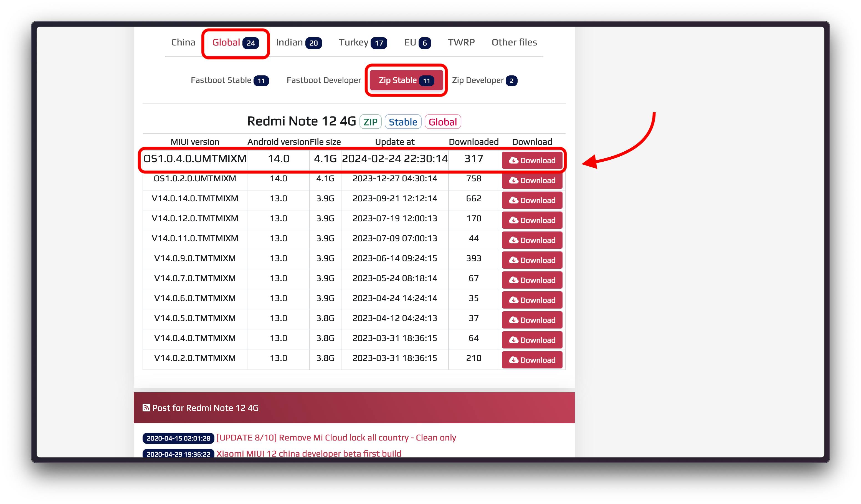Screen dimensions: 861x504
Task: Click the download cloud icon for OS1.0.4.0.UMTMIXM
Action: click(x=513, y=161)
